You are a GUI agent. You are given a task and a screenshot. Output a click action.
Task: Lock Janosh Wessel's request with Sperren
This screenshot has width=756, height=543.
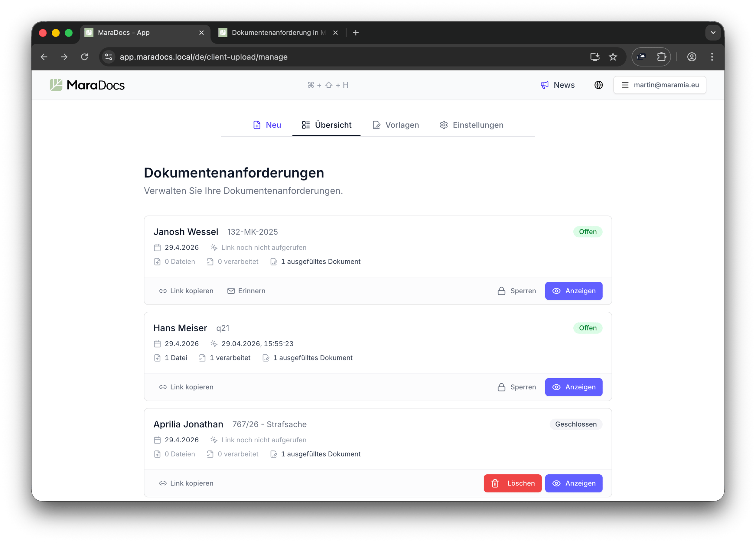click(517, 291)
